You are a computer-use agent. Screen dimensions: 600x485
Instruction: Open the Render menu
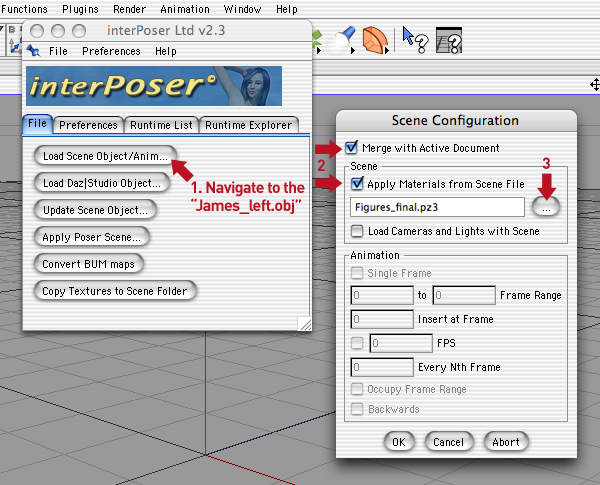[129, 9]
